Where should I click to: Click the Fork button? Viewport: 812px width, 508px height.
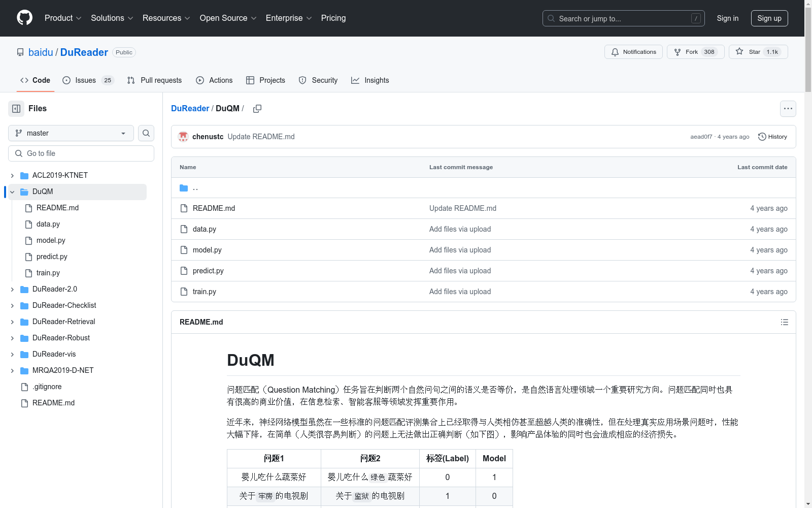(695, 52)
